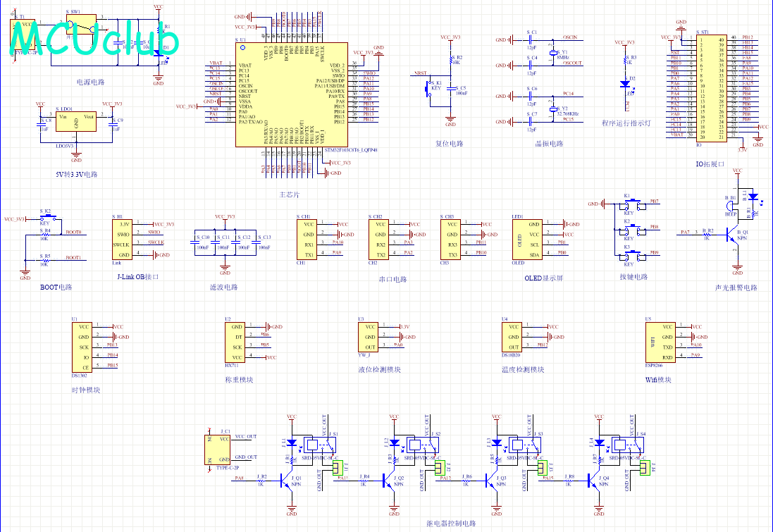Click the '程序运行指示灯' section label
This screenshot has height=532, width=773.
pos(626,123)
